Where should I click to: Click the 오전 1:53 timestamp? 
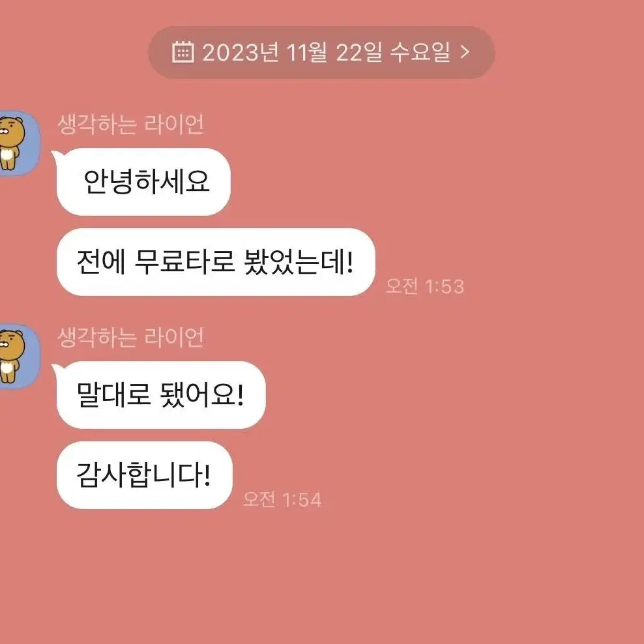(x=425, y=286)
